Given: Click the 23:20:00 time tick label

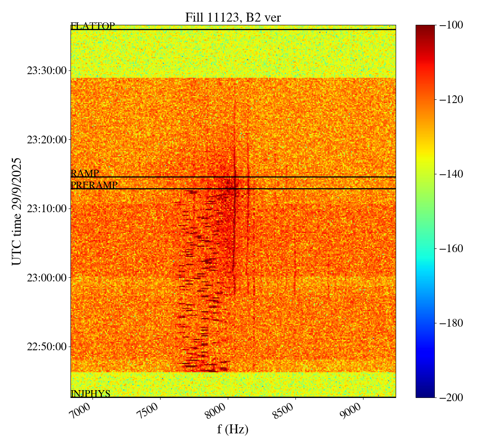Looking at the screenshot, I should [x=46, y=140].
